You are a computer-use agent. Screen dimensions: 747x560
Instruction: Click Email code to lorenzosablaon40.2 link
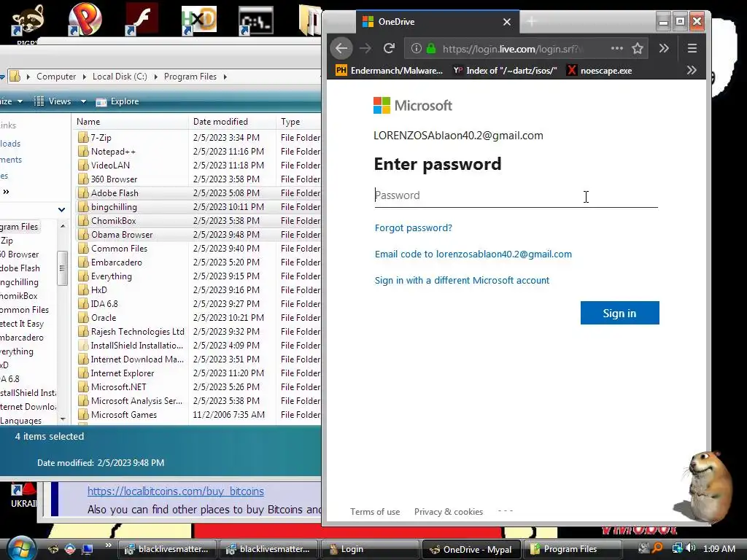(473, 254)
